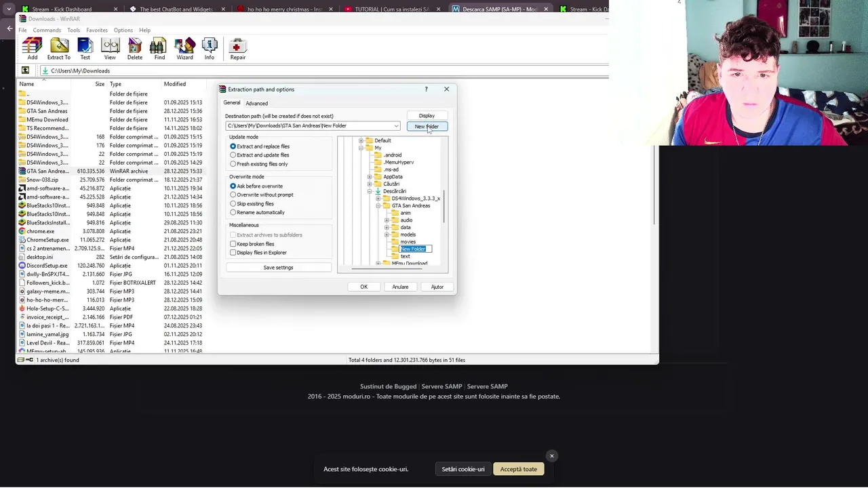Click the Display button
This screenshot has height=488, width=868.
(427, 116)
